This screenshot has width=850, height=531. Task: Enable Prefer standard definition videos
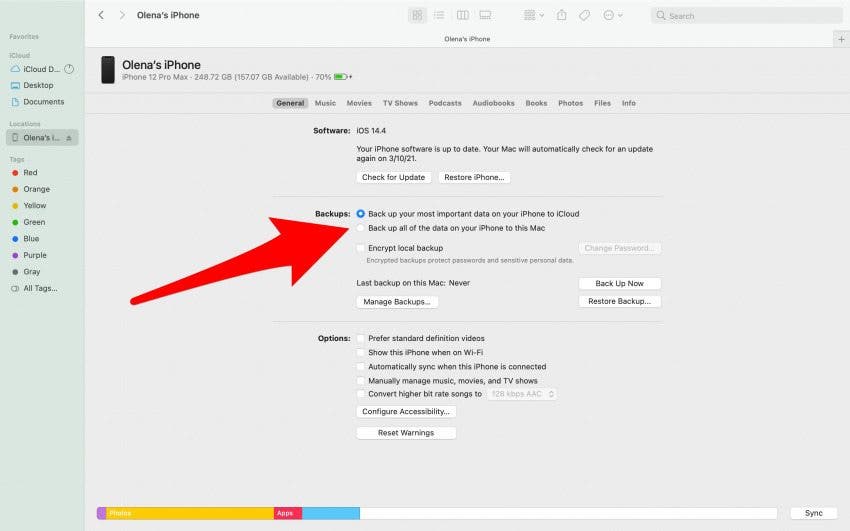click(x=360, y=338)
